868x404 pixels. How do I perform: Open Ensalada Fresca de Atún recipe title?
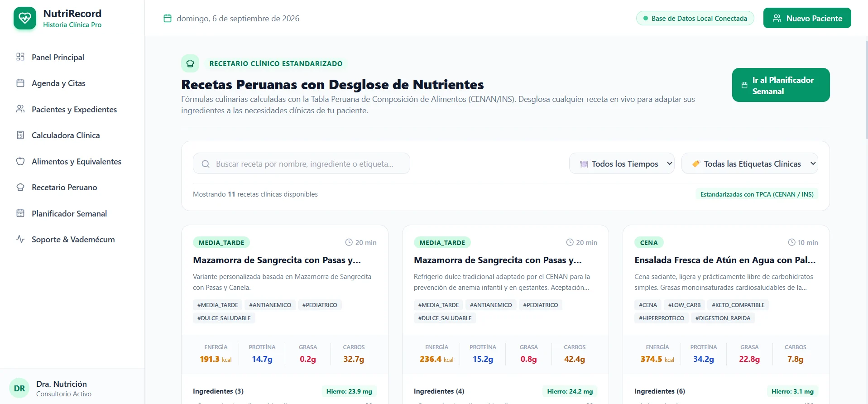[725, 260]
